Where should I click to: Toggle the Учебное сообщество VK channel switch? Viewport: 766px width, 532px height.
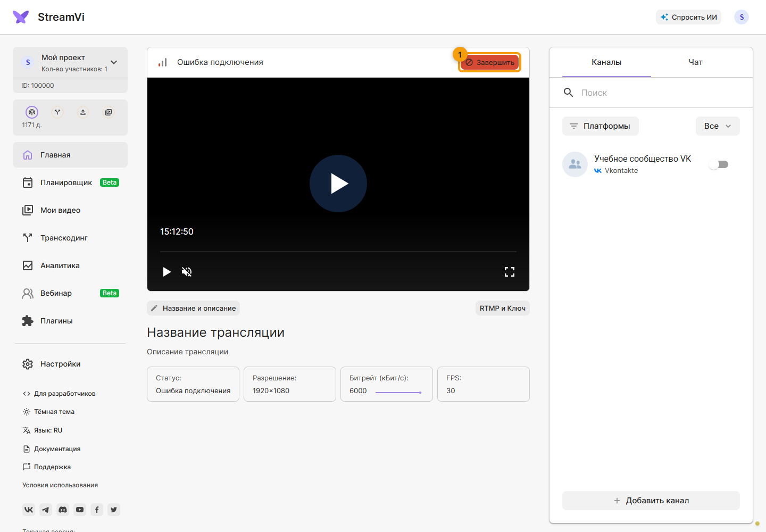[x=719, y=164]
